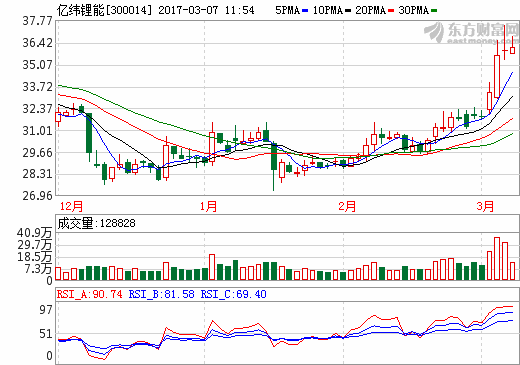520x365 pixels.
Task: Click the 37.77 price axis value
Action: pos(38,21)
